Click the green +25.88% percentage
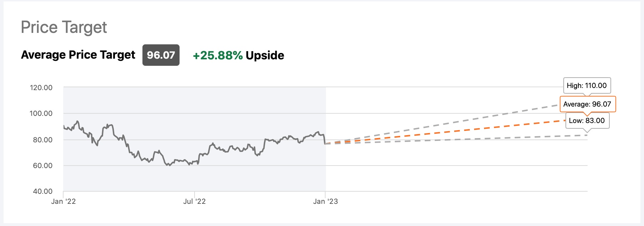This screenshot has width=644, height=226. click(x=218, y=55)
